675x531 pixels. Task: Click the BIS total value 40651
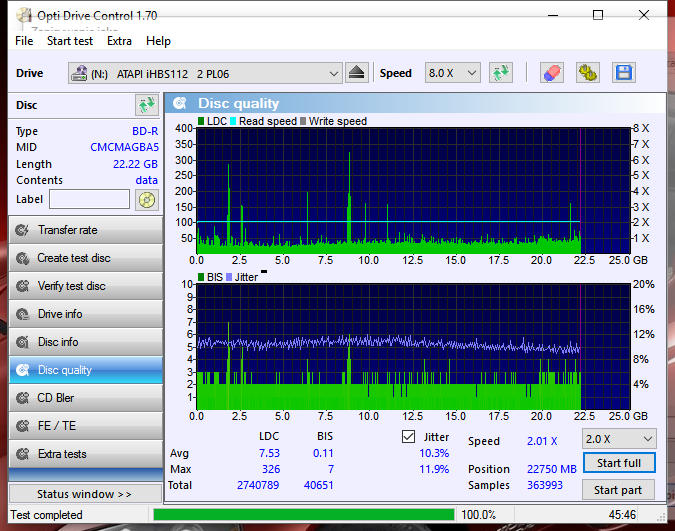[319, 485]
